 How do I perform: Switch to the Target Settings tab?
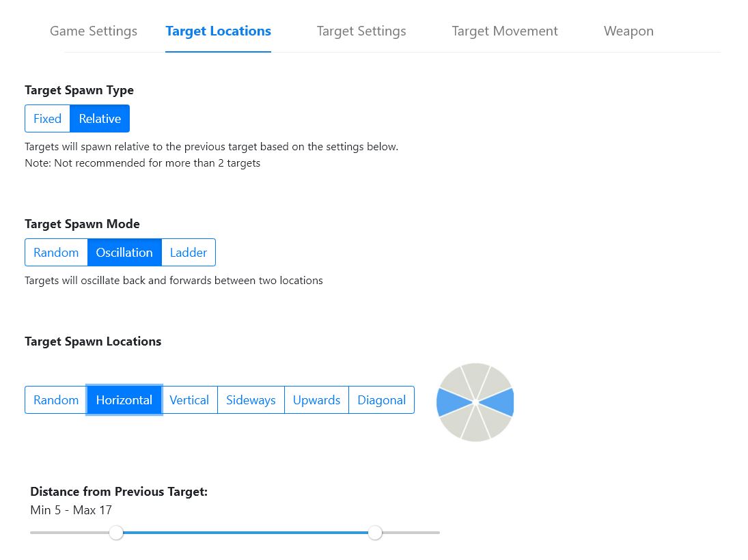361,31
